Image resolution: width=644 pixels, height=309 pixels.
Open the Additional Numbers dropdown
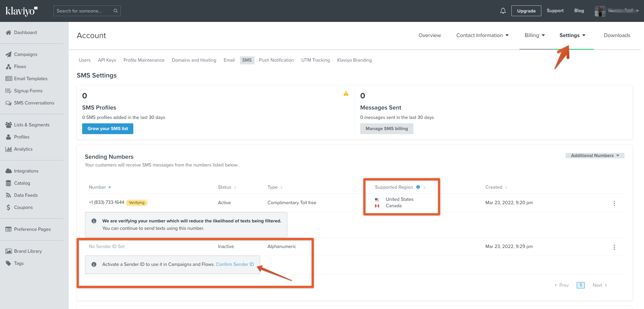pos(595,156)
